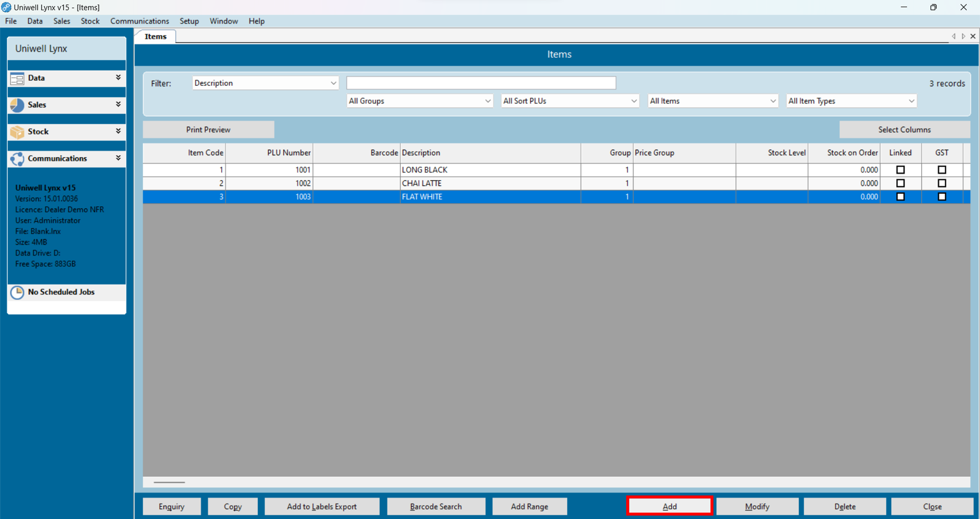Click the Uniwell Lynx logo in title bar
This screenshot has width=980, height=519.
pyautogui.click(x=6, y=7)
